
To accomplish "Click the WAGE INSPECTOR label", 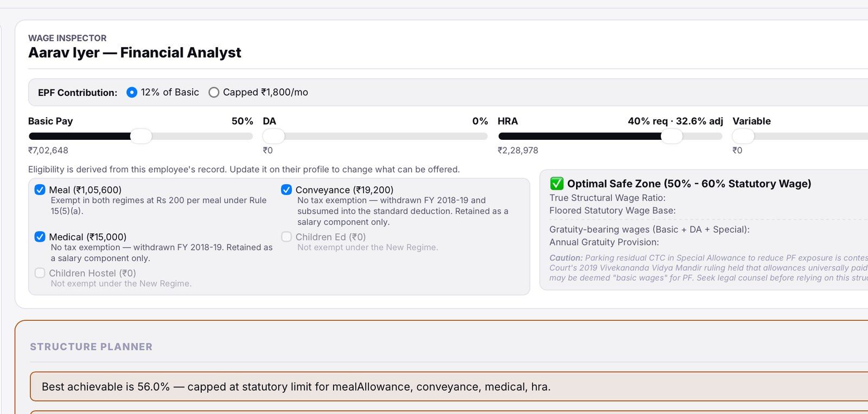I will tap(67, 38).
